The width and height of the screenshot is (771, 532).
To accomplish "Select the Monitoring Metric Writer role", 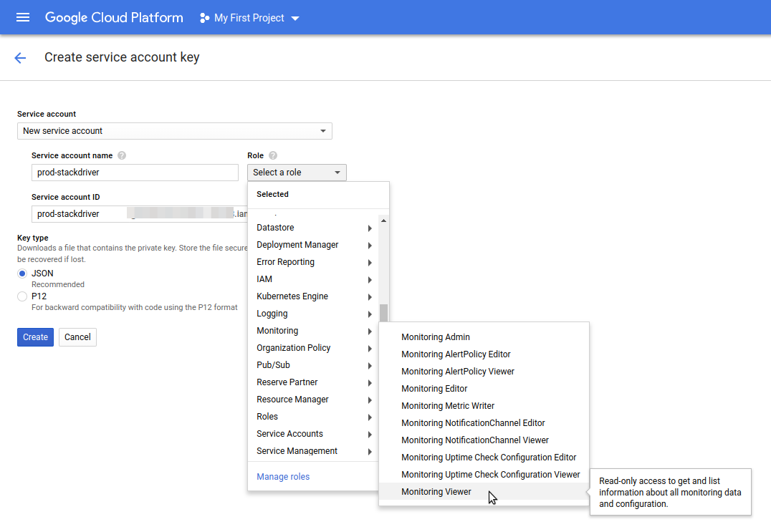I will [448, 406].
